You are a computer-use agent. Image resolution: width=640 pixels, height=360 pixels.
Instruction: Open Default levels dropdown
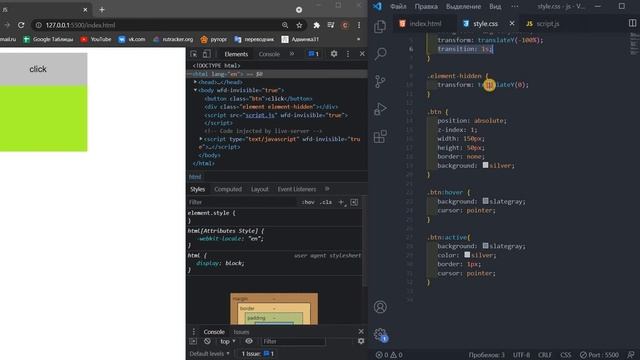[209, 353]
